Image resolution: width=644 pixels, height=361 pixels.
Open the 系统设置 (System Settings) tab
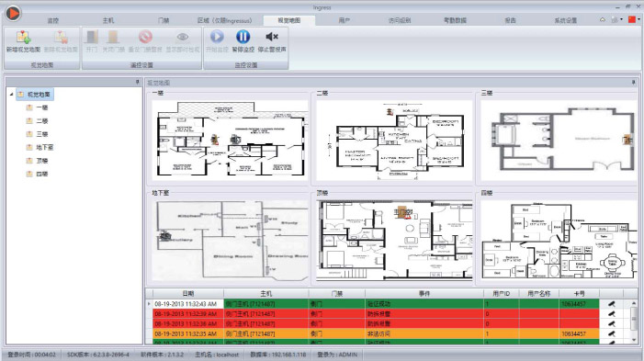click(x=566, y=20)
